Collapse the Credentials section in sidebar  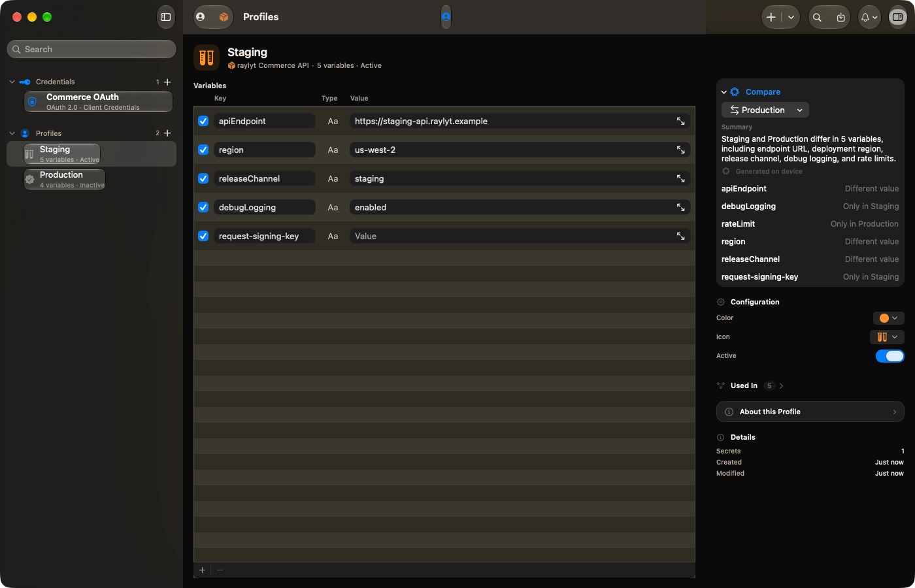click(12, 82)
